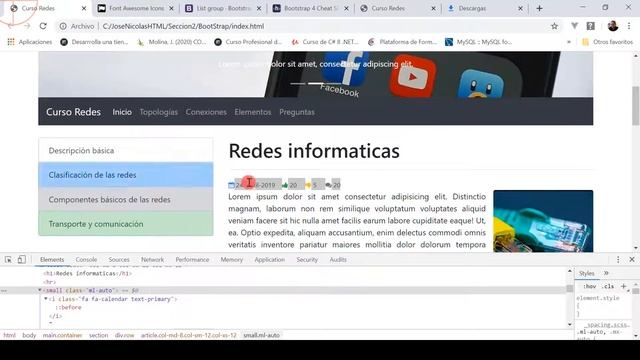Click the extension icon next to star
This screenshot has width=640, height=360.
click(x=574, y=26)
